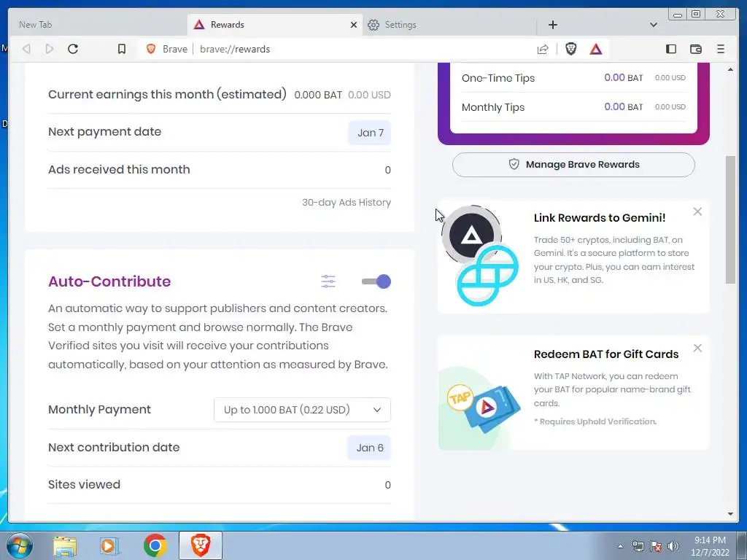
Task: Open 30-day Ads History link
Action: (347, 203)
